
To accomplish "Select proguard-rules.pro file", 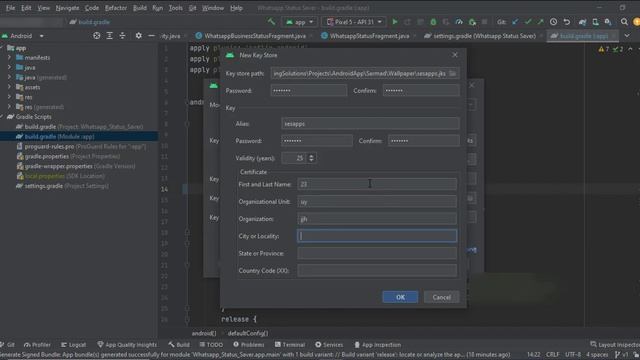I will 81,146.
